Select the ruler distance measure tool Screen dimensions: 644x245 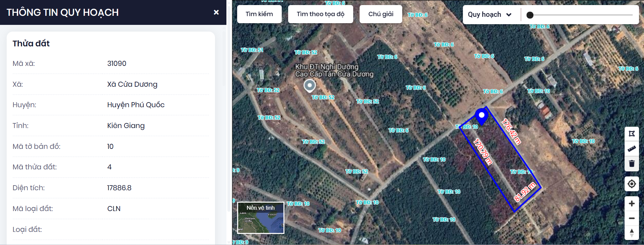pyautogui.click(x=632, y=149)
